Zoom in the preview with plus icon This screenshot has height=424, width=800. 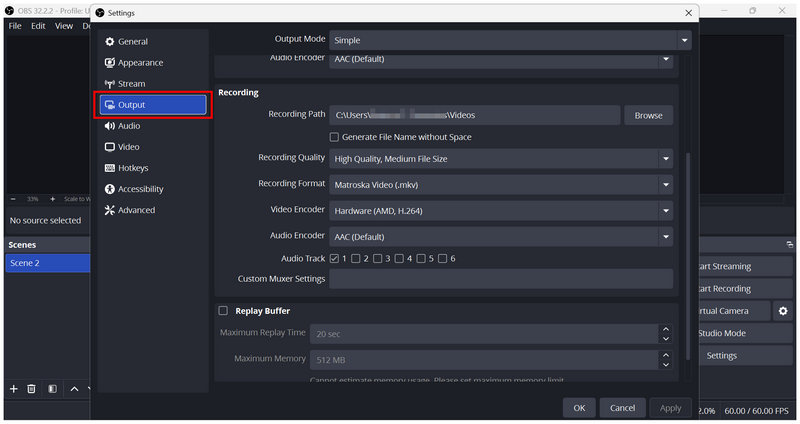pos(52,199)
